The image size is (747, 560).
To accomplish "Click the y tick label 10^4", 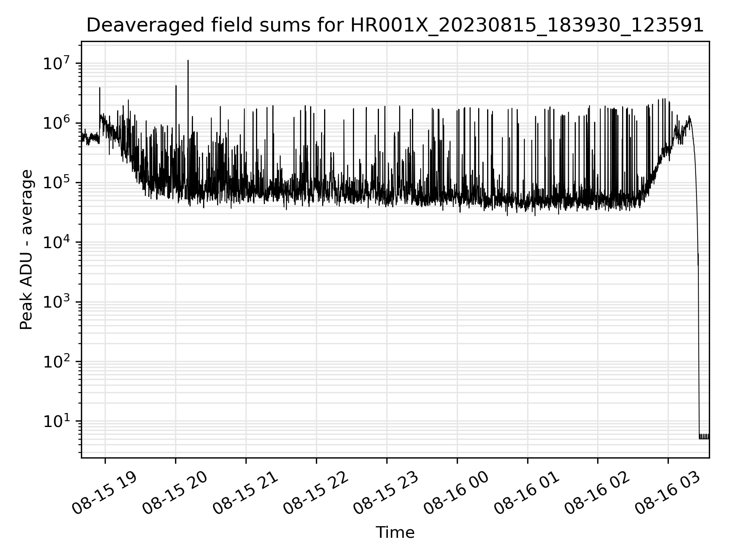I will [x=56, y=242].
